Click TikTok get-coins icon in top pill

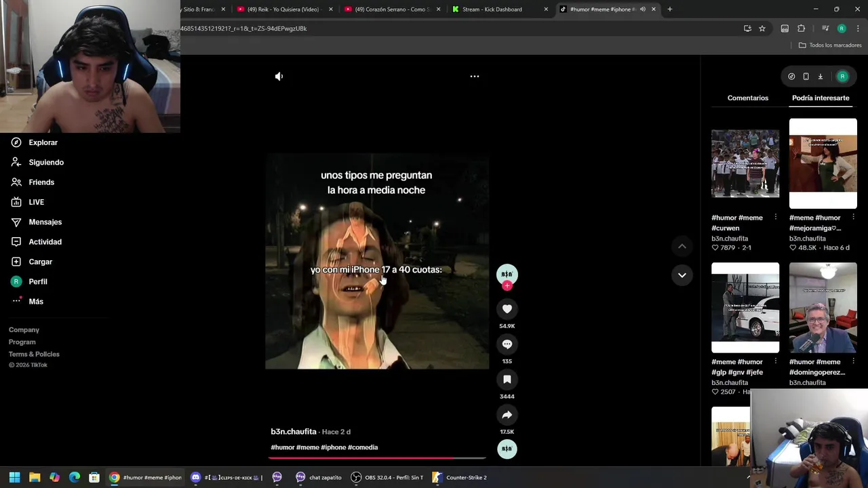coord(791,77)
